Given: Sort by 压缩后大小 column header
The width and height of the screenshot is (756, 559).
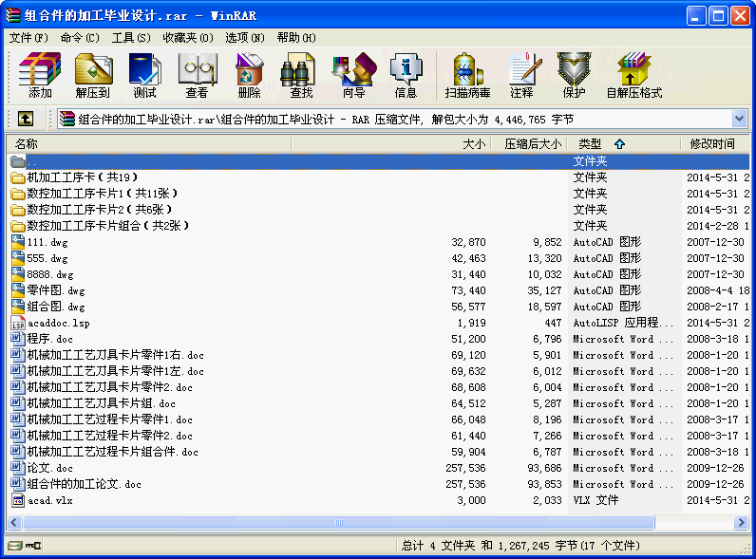Looking at the screenshot, I should pyautogui.click(x=529, y=143).
